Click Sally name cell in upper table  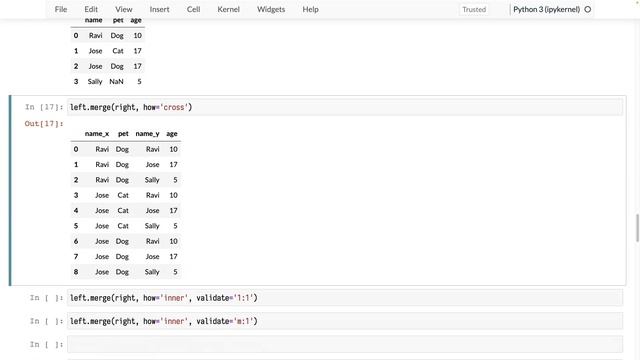[x=95, y=82]
